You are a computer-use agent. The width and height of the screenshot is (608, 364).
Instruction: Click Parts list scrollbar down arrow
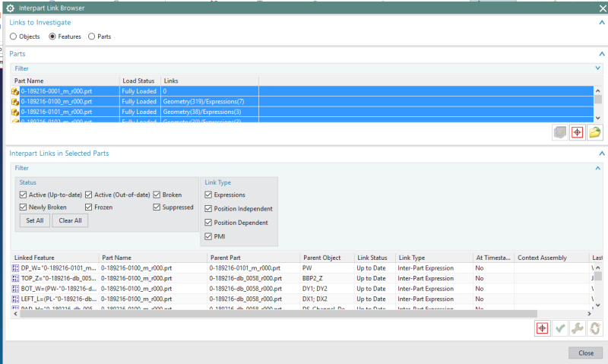click(598, 118)
